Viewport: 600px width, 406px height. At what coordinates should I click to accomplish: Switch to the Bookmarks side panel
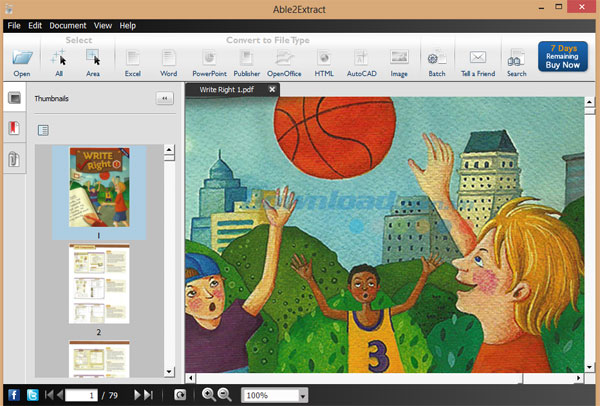(x=15, y=129)
